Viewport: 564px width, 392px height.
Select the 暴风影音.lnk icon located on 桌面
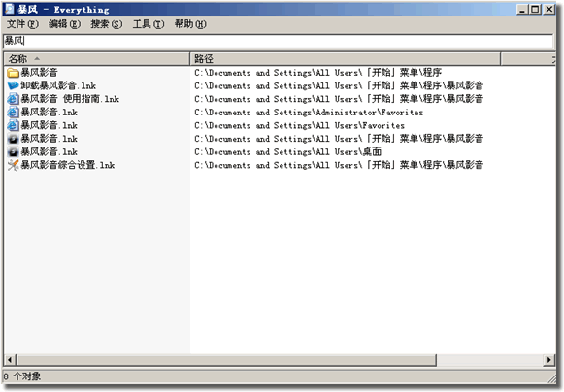click(x=13, y=151)
